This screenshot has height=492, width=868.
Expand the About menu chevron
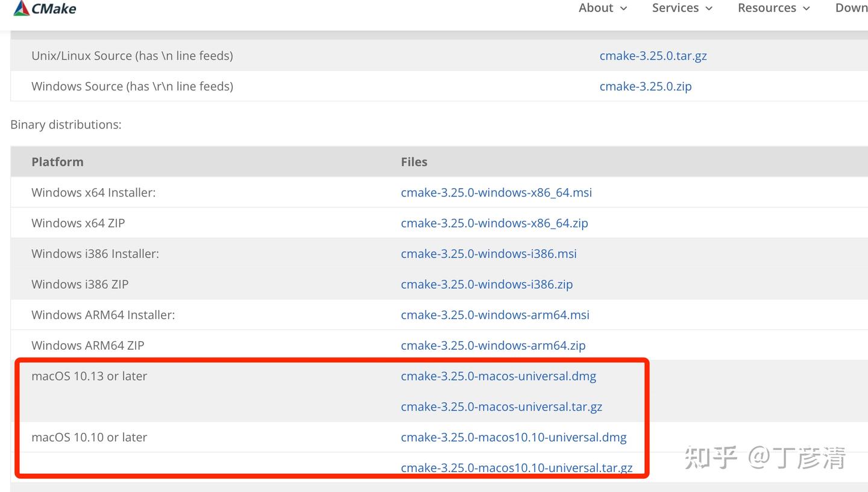624,8
